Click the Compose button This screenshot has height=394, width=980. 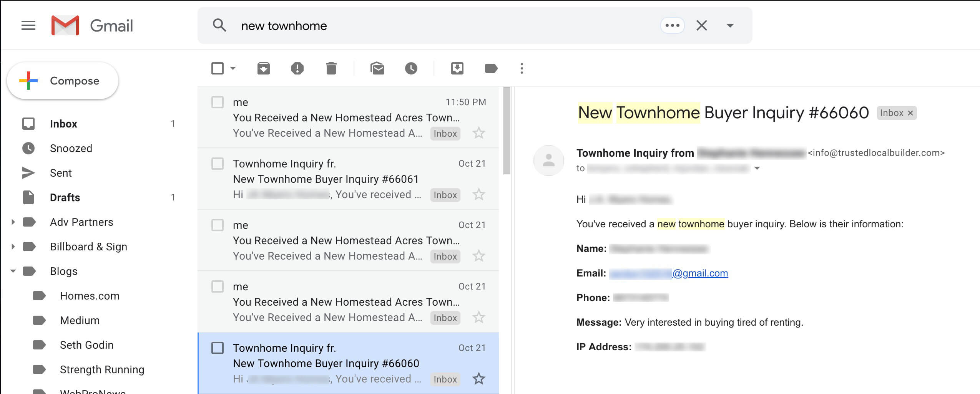point(63,81)
